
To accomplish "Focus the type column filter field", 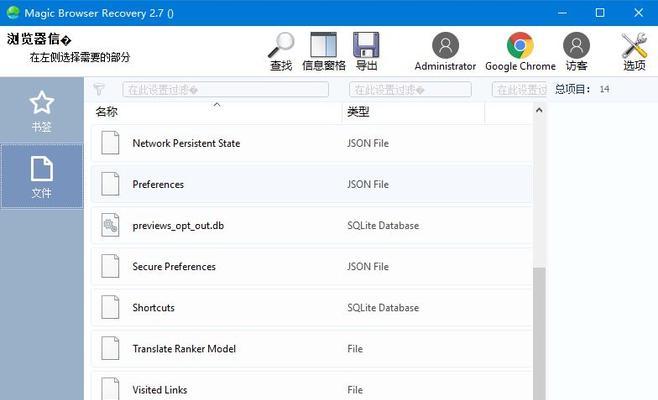I will point(410,89).
